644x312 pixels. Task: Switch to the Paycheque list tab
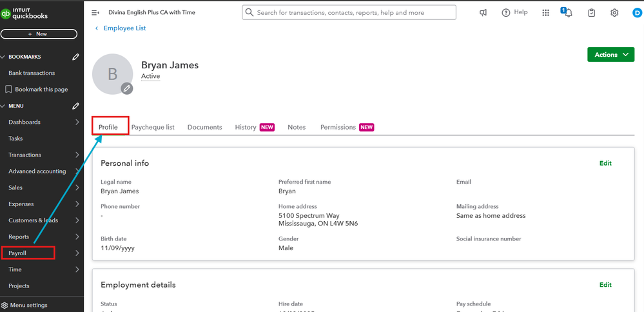click(x=153, y=127)
